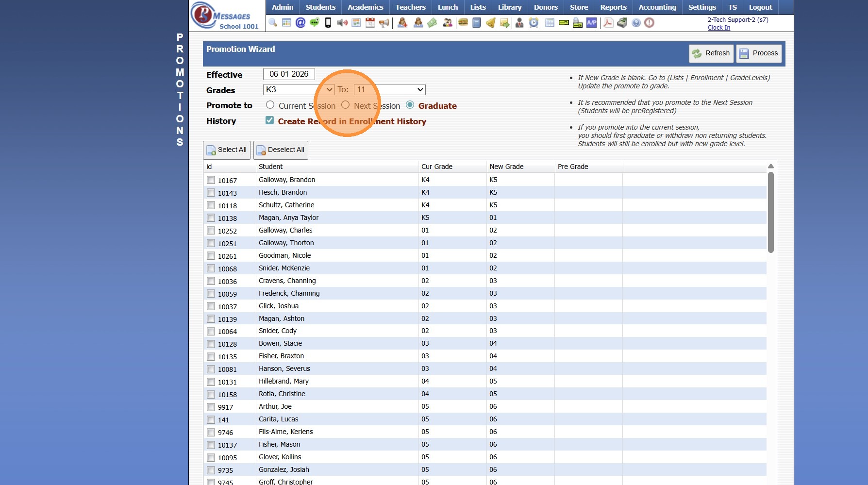Open the Reports menu
Viewport: 868px width, 485px height.
(613, 7)
